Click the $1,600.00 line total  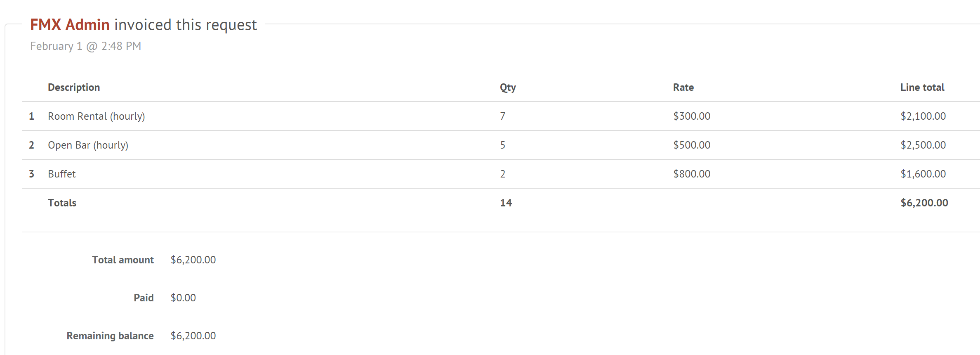click(x=923, y=174)
